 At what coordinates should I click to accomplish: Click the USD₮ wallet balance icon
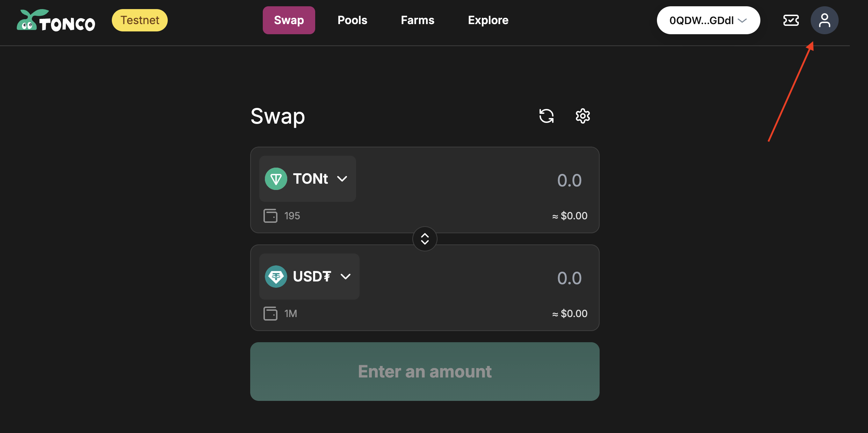(270, 314)
